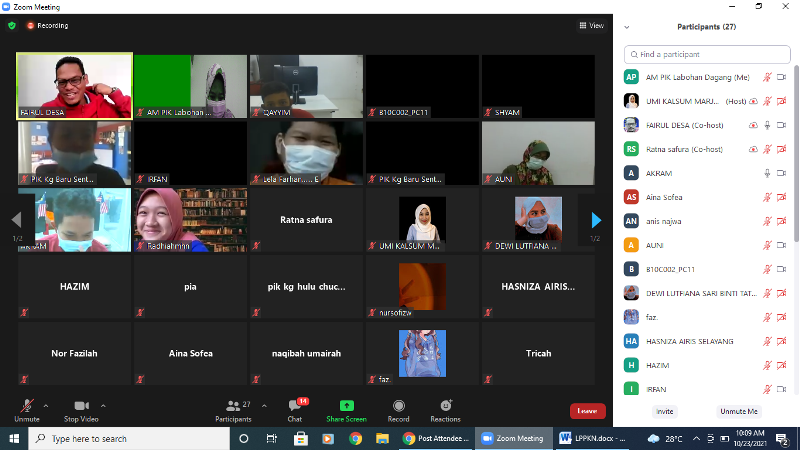Click the muted mic icon in IRFAN's row
Viewport: 800px width, 450px height.
click(767, 389)
